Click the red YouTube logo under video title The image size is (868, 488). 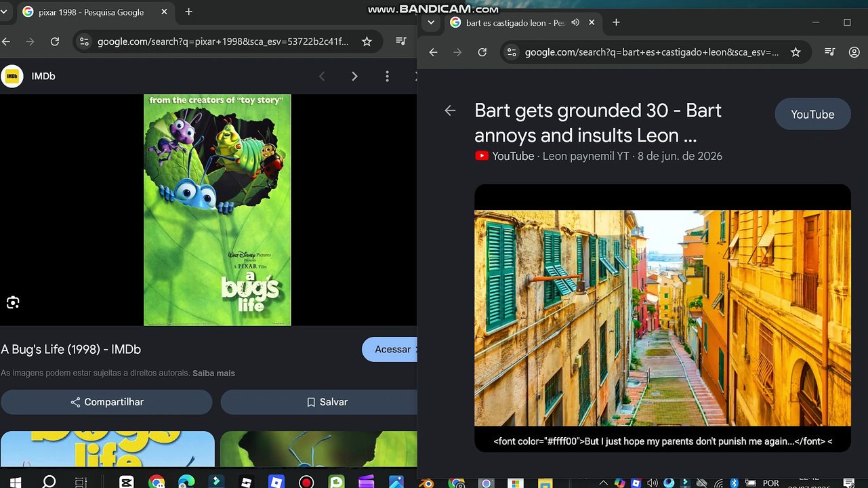click(x=482, y=156)
